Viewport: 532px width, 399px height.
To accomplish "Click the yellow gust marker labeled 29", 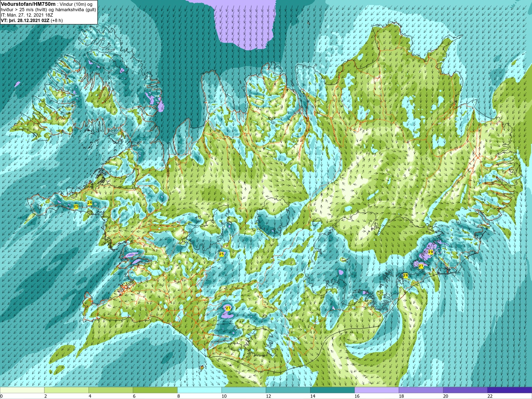I will (x=431, y=252).
